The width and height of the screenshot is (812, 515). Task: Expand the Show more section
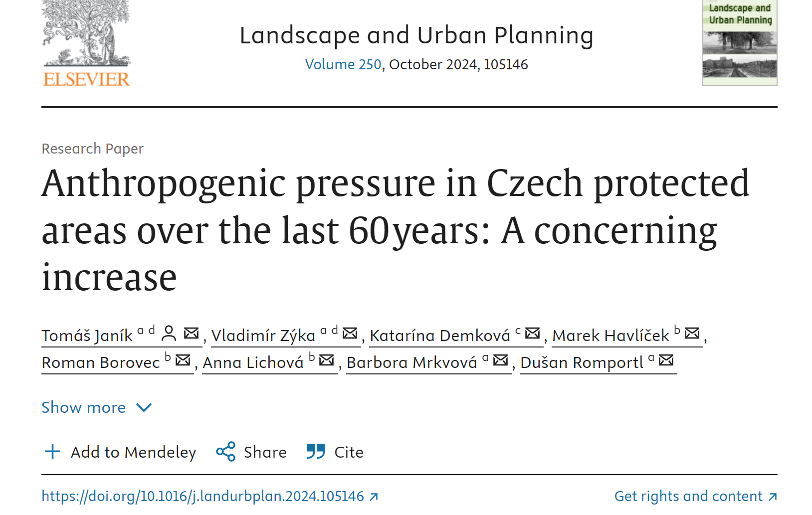click(x=97, y=407)
